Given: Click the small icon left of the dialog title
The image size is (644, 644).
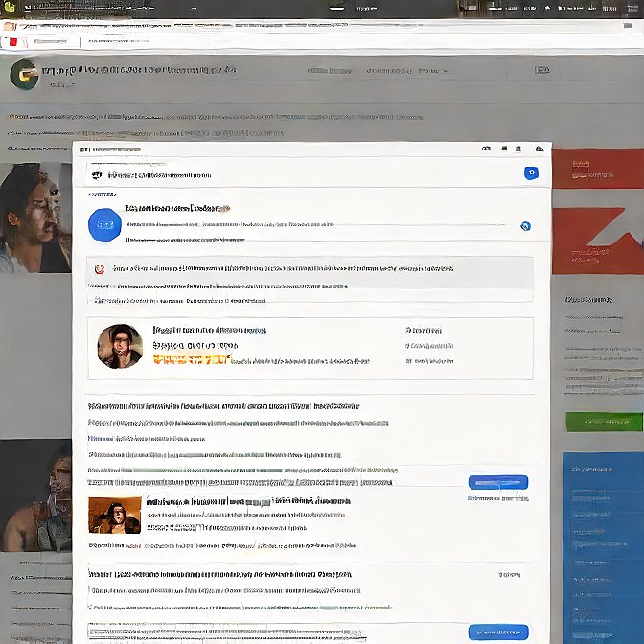Looking at the screenshot, I should tap(96, 175).
